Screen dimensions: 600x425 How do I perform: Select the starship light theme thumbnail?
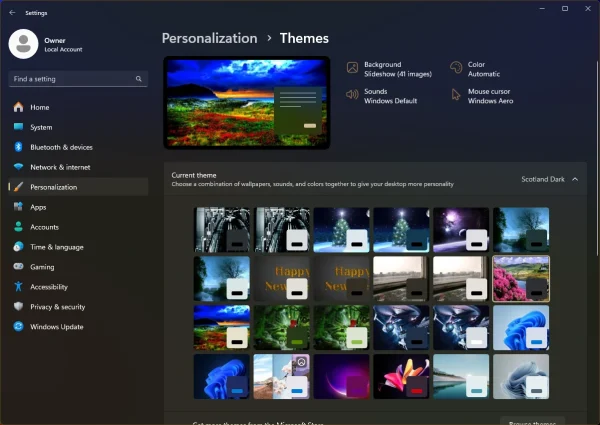point(461,328)
